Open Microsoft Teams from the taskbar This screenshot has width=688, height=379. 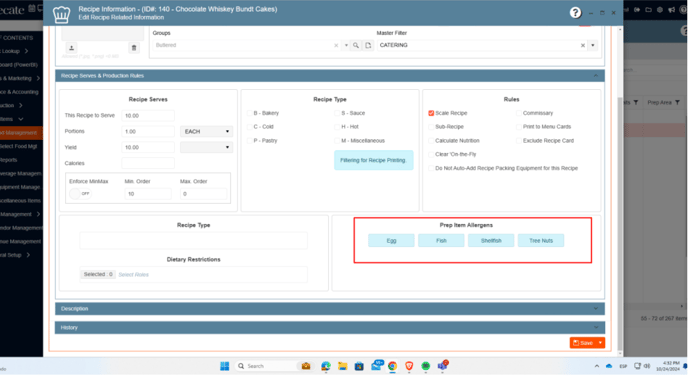[x=442, y=365]
